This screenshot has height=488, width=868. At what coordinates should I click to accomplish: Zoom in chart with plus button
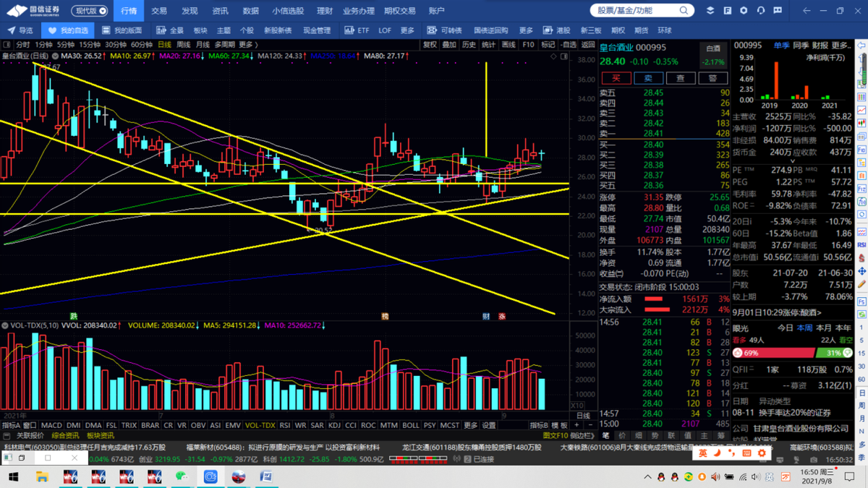pos(576,426)
